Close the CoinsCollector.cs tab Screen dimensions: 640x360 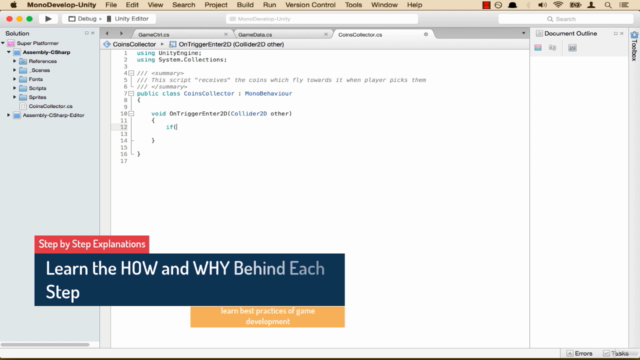pos(426,34)
